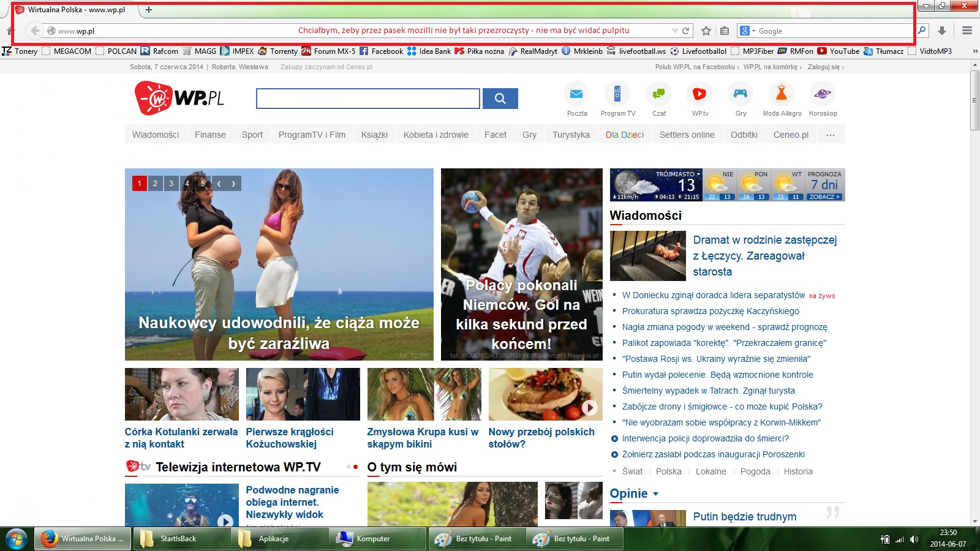
Task: Open the Wiadomości nav tab
Action: (x=156, y=135)
